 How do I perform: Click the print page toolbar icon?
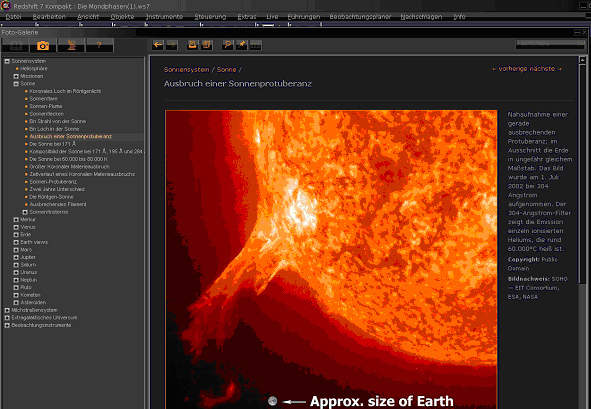tap(193, 45)
